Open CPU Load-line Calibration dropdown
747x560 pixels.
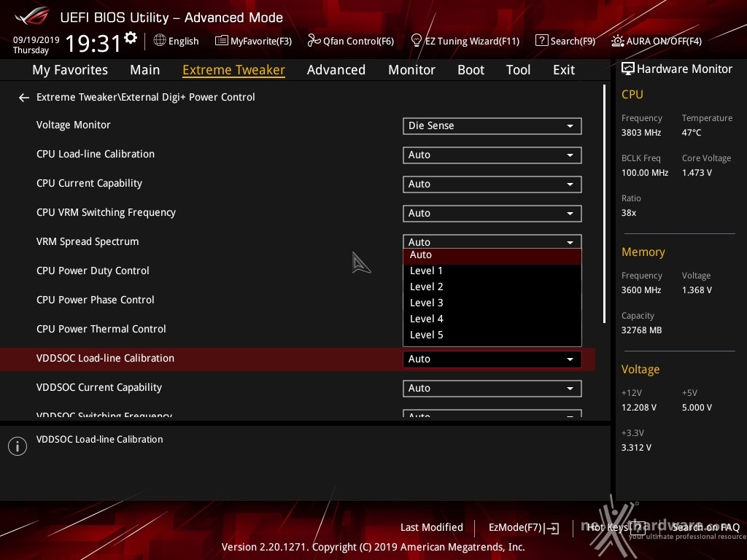(x=492, y=155)
